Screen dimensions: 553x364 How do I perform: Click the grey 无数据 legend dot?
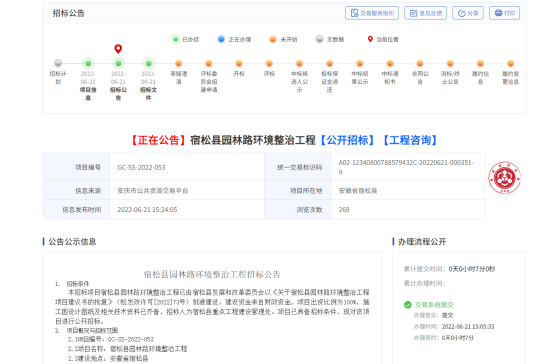319,39
